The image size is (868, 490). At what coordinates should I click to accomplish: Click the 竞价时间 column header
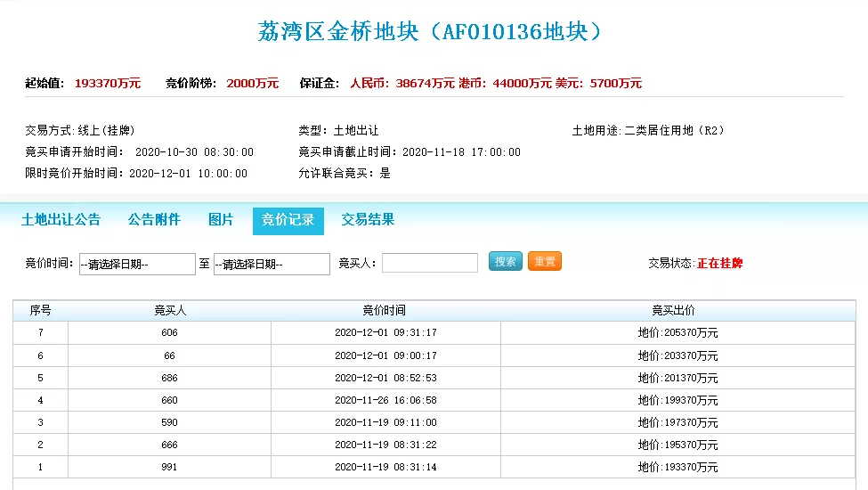pos(385,311)
